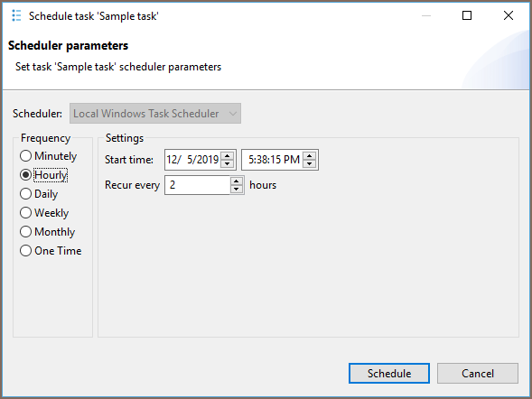Pick the Monthly frequency radio button

click(x=47, y=232)
